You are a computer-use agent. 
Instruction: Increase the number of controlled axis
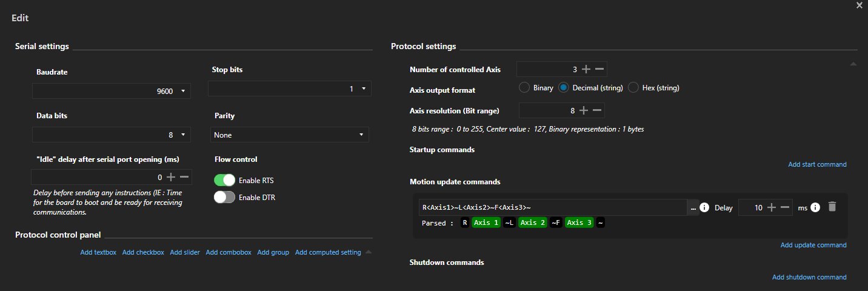pyautogui.click(x=586, y=69)
